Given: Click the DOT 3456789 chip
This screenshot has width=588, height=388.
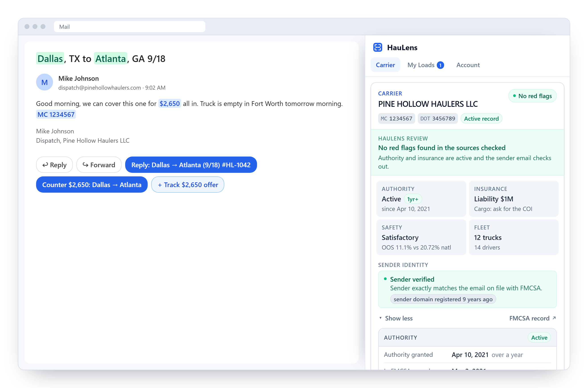Looking at the screenshot, I should click(x=437, y=119).
